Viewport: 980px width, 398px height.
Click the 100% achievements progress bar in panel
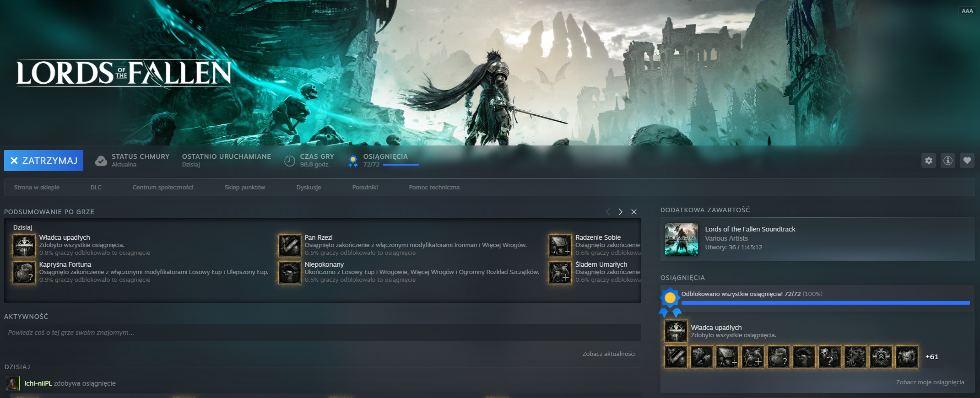825,303
